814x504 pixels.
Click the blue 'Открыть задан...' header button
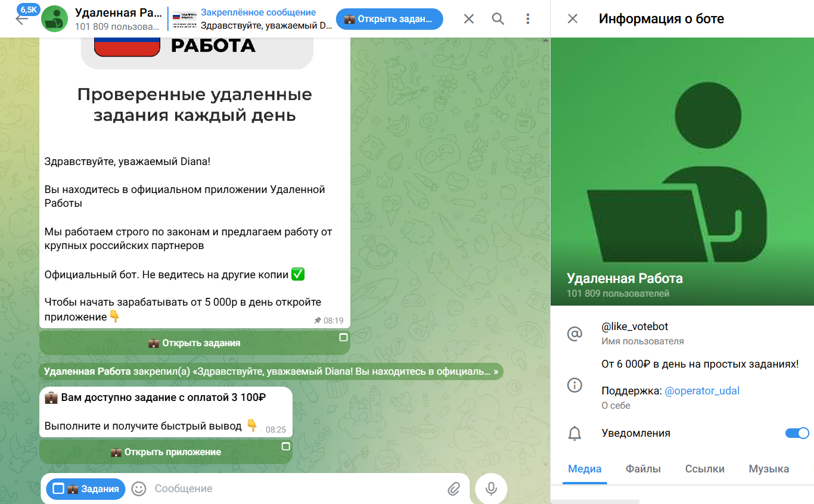click(x=390, y=19)
